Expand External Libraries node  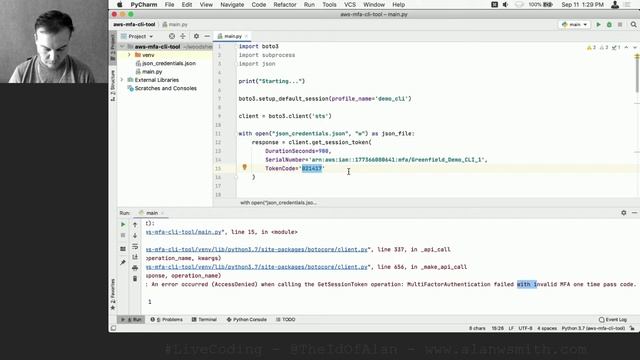pyautogui.click(x=122, y=80)
